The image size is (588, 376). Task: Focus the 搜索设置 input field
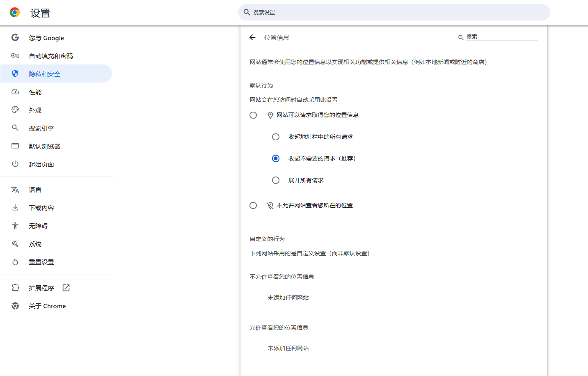pos(394,12)
